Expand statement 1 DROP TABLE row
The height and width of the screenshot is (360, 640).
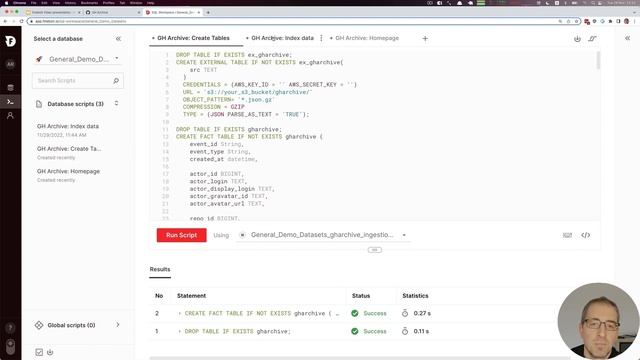click(x=180, y=331)
